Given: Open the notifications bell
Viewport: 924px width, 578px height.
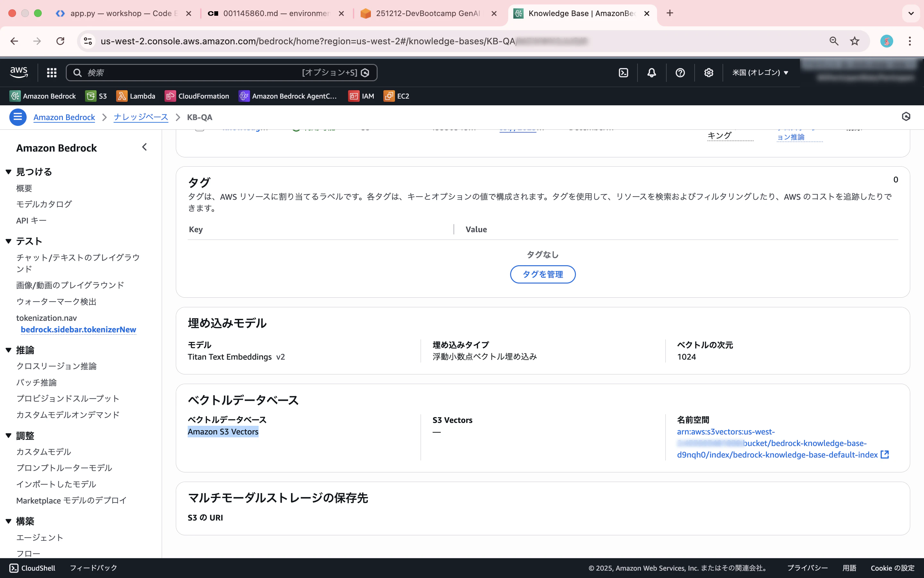Looking at the screenshot, I should click(x=651, y=73).
